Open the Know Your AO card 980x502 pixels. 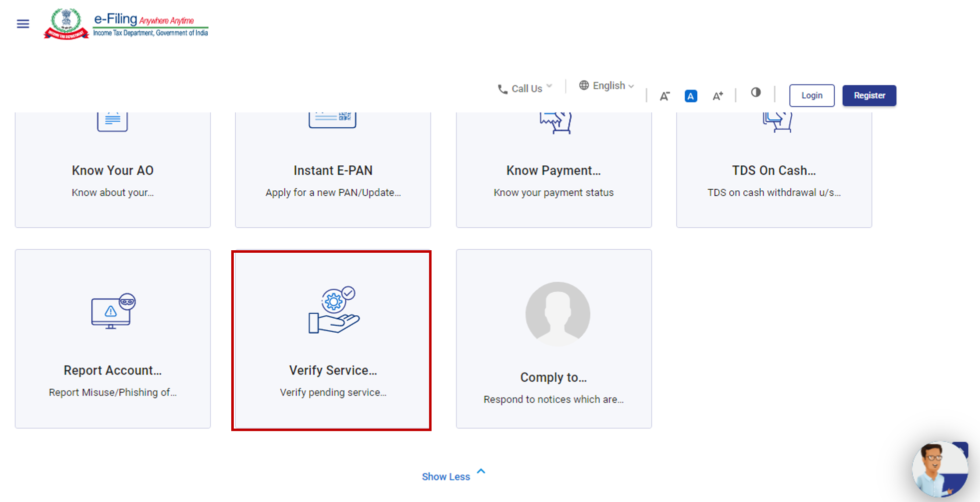[x=113, y=171]
